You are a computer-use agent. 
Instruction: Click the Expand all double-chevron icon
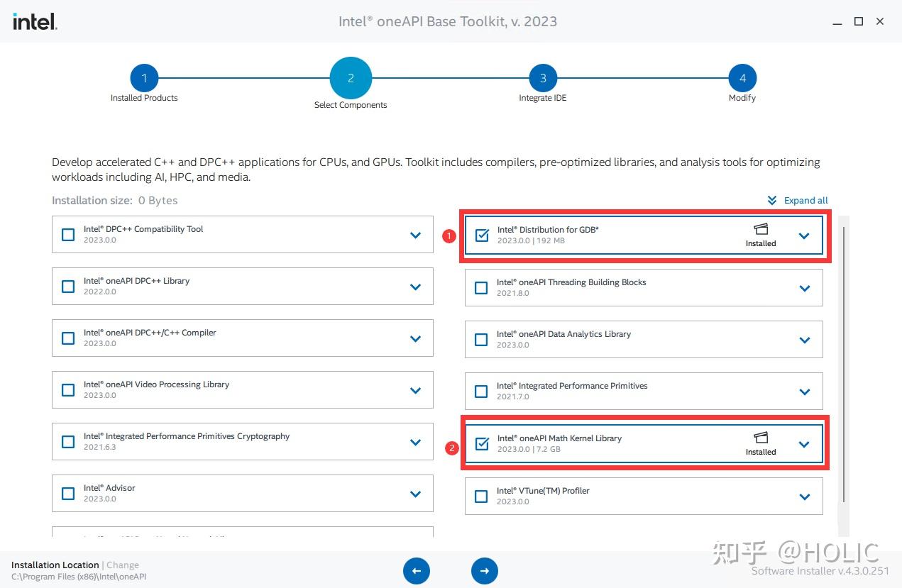[x=772, y=201]
